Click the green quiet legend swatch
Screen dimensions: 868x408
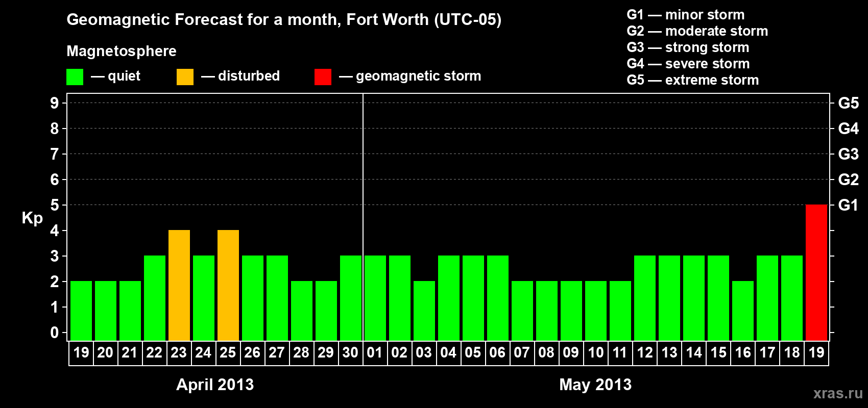75,77
